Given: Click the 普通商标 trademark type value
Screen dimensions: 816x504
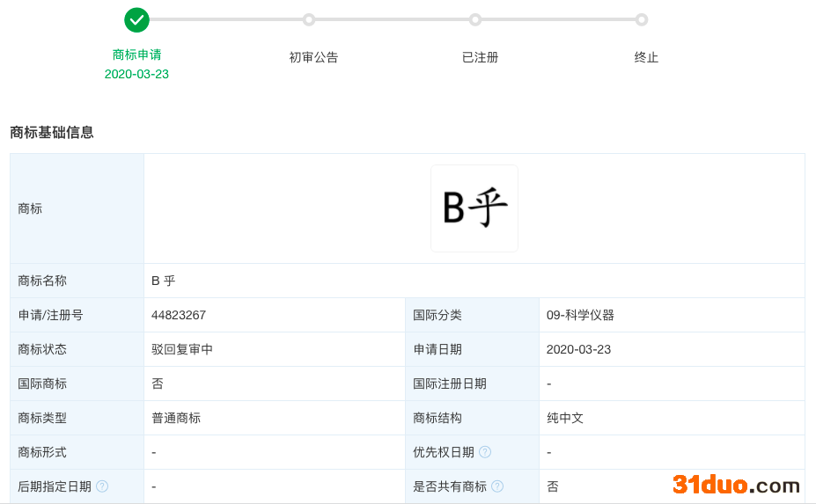Looking at the screenshot, I should (x=176, y=418).
